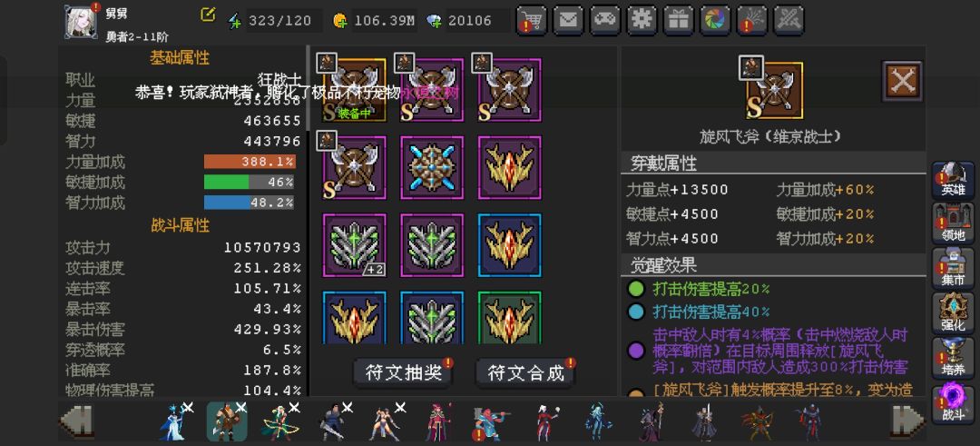Show previous heroes with left arrow
The width and height of the screenshot is (980, 446).
(x=77, y=421)
